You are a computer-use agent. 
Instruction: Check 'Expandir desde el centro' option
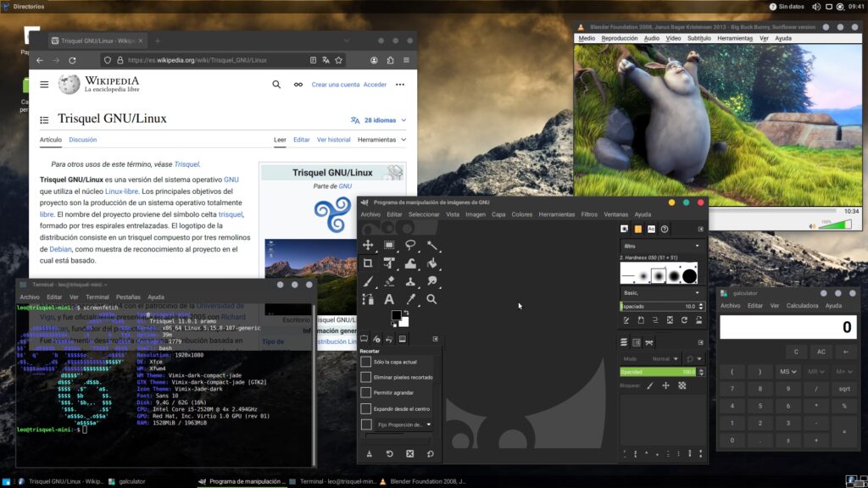point(366,408)
